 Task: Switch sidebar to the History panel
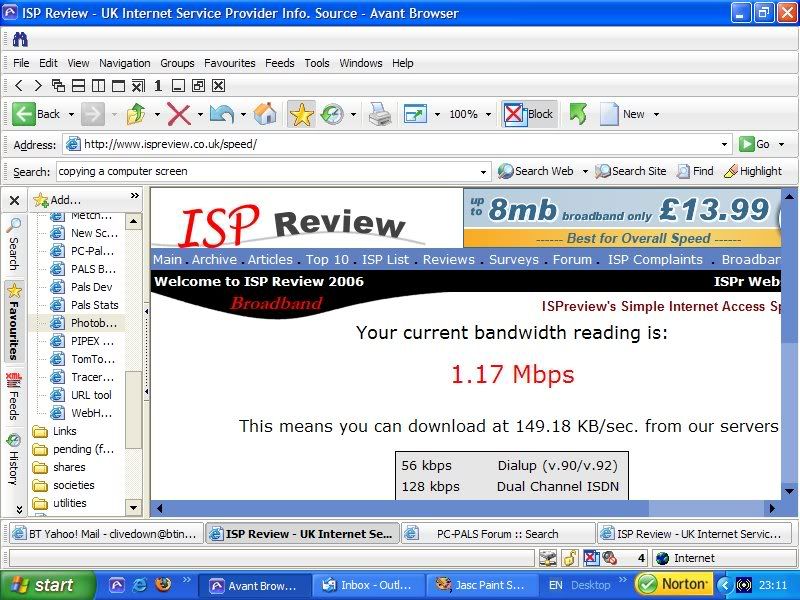14,459
